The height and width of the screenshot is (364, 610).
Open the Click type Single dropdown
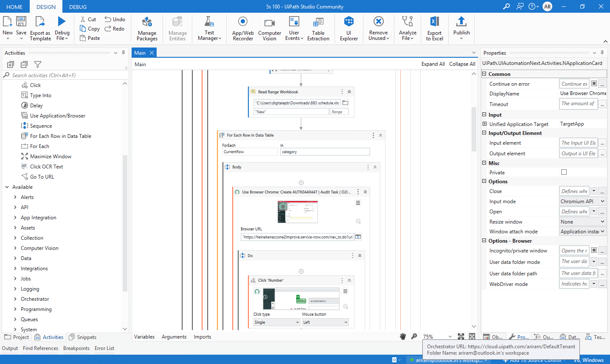point(277,322)
